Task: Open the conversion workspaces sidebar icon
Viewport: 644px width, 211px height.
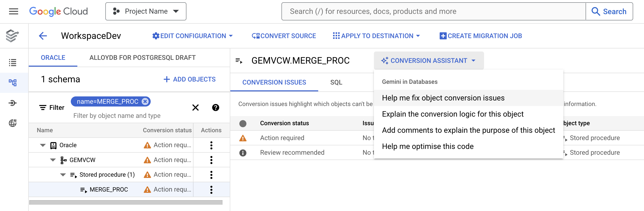Action: 13,83
